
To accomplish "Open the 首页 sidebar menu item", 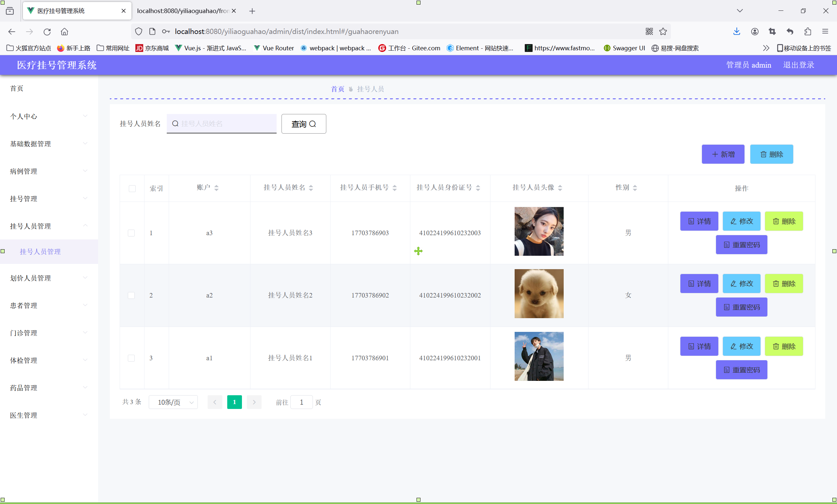I will coord(17,89).
